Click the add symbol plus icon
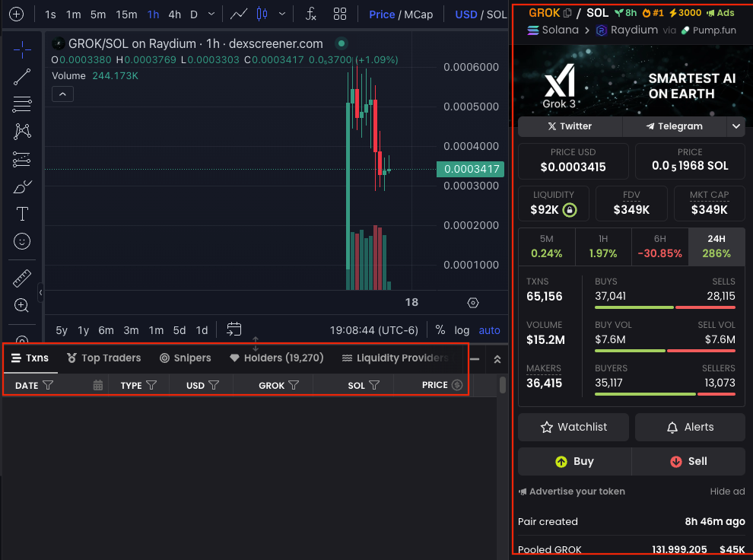Viewport: 753px width, 560px height. (x=16, y=14)
